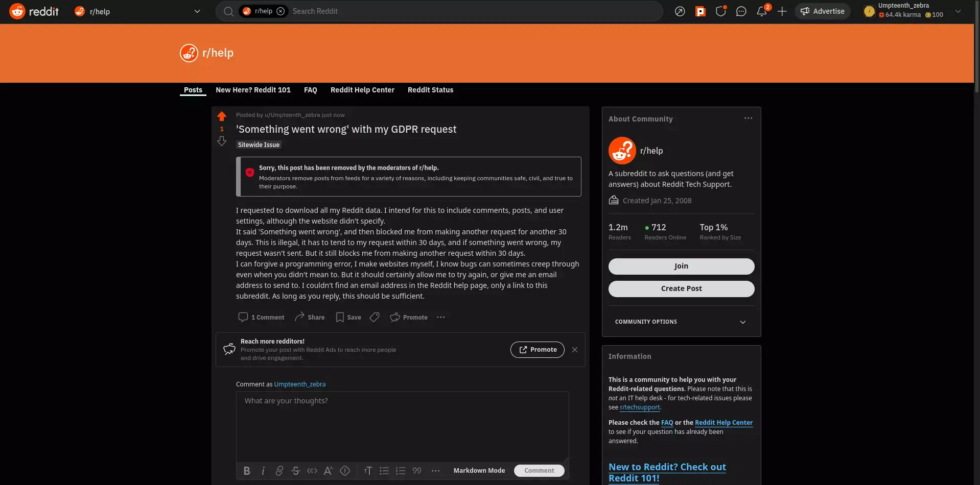Open the r/help community dropdown

[x=138, y=11]
